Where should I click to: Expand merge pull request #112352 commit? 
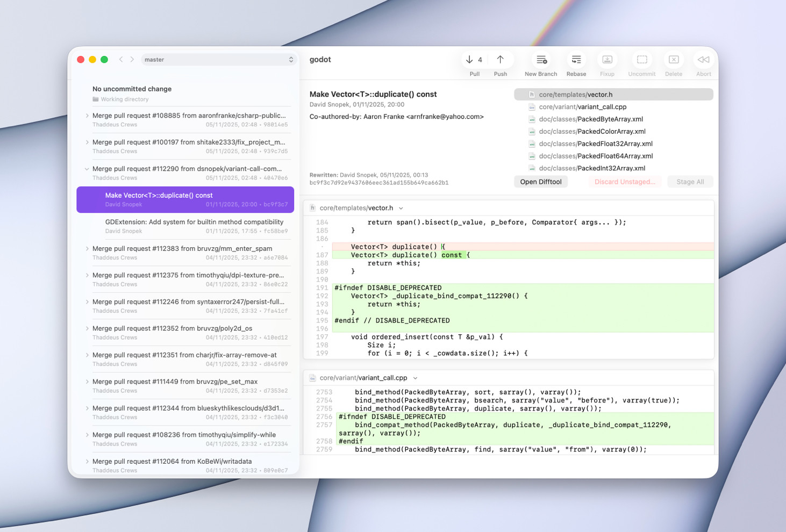tap(87, 328)
